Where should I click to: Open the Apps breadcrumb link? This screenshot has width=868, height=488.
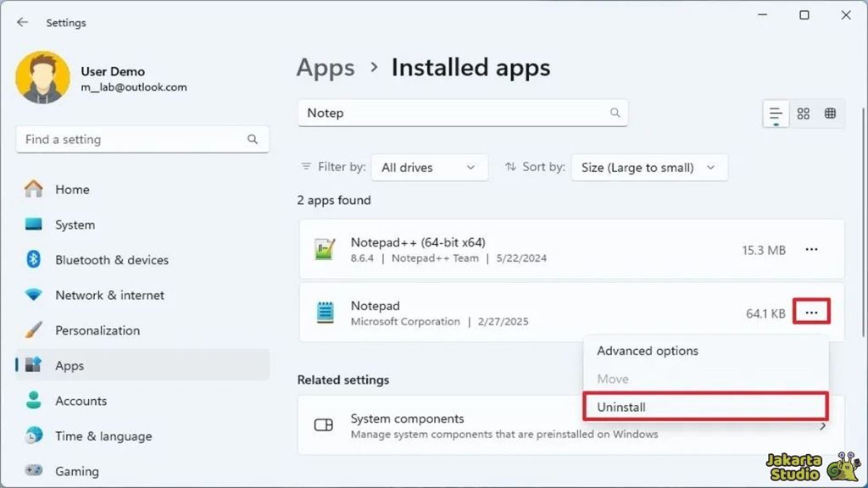point(325,67)
